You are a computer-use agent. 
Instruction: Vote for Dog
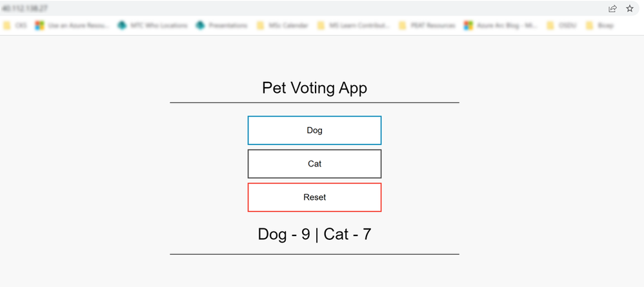314,130
